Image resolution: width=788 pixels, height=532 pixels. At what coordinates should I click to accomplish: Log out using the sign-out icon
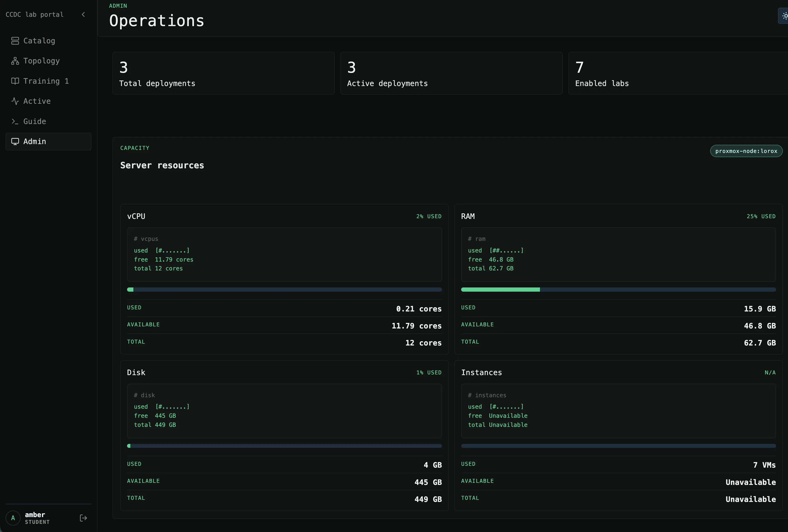(83, 518)
